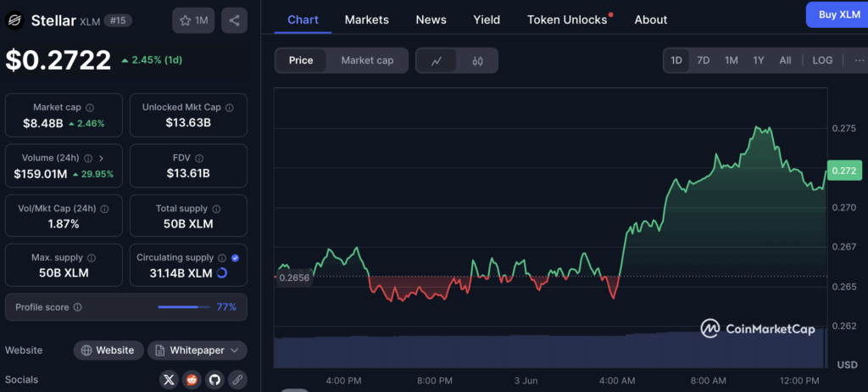Set chart range to 1Y
The height and width of the screenshot is (392, 868).
pyautogui.click(x=759, y=60)
